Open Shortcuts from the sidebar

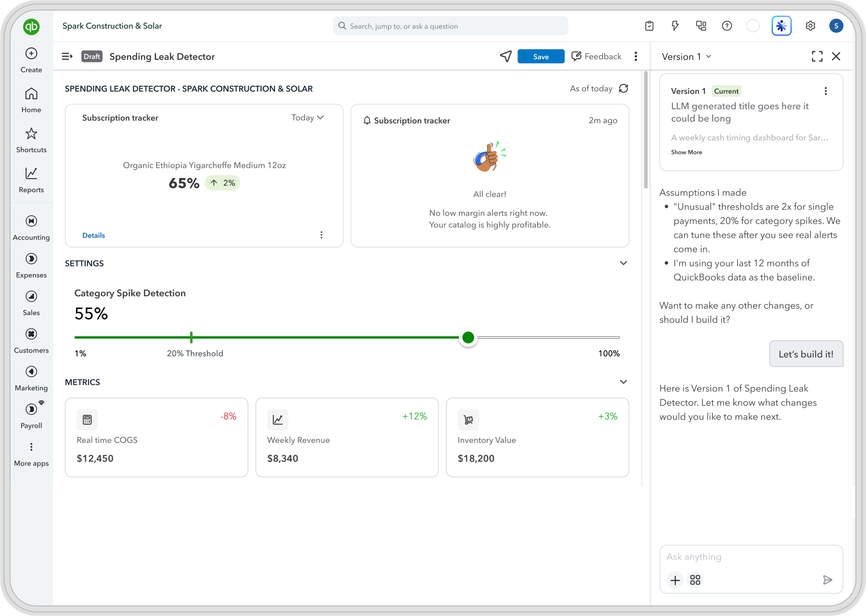31,140
